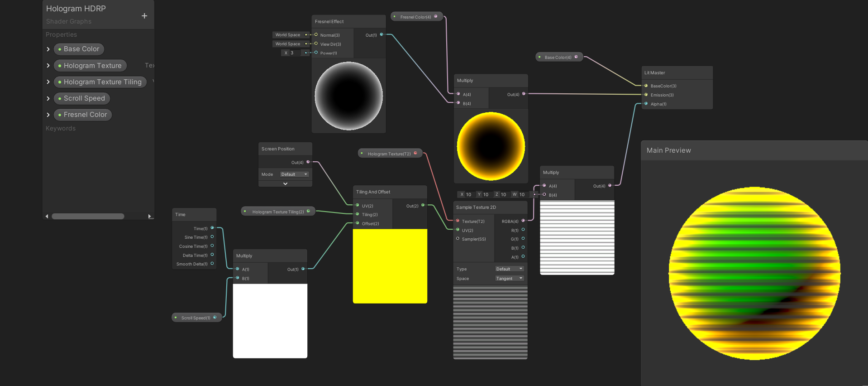Image resolution: width=868 pixels, height=386 pixels.
Task: Click the Delta Time(1) output port
Action: (x=212, y=255)
